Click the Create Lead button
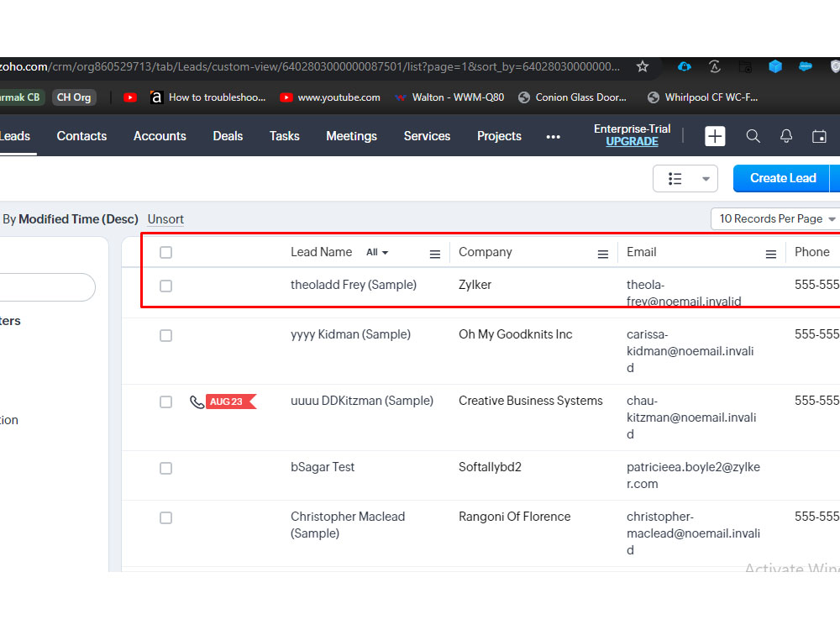Viewport: 840px width, 630px height. [782, 178]
